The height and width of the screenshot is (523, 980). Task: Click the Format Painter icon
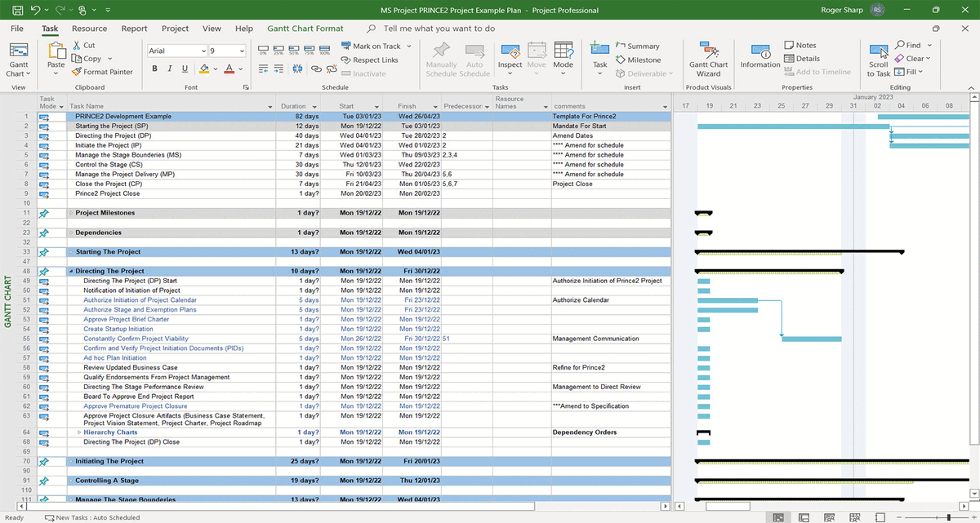(75, 71)
